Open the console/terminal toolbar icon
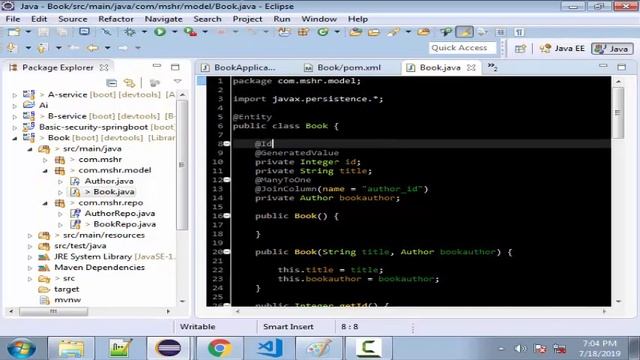The width and height of the screenshot is (640, 360). click(x=84, y=32)
